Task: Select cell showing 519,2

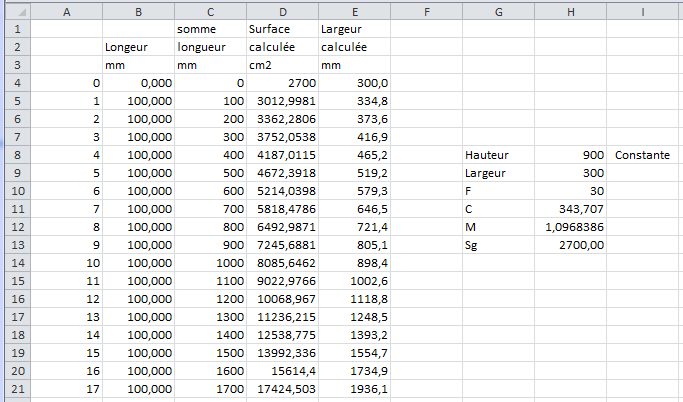Action: (355, 173)
